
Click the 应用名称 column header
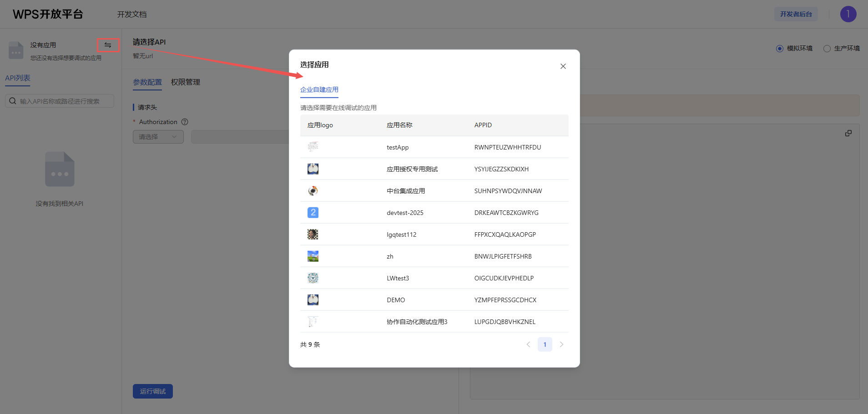click(x=399, y=125)
